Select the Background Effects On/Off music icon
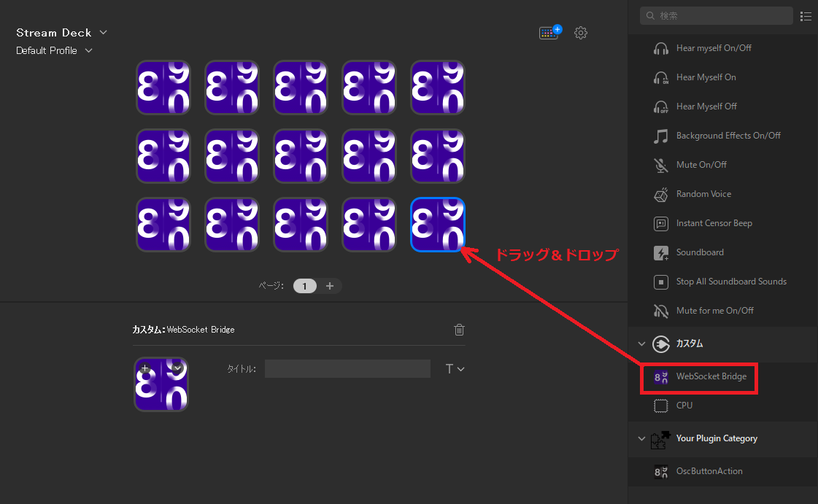 (x=661, y=136)
